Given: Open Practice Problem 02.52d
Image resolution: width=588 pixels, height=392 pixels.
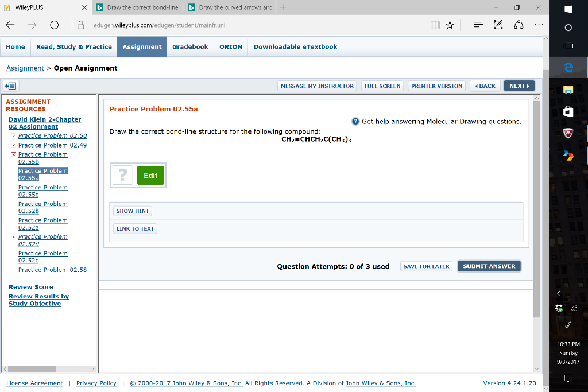Looking at the screenshot, I should 42,240.
